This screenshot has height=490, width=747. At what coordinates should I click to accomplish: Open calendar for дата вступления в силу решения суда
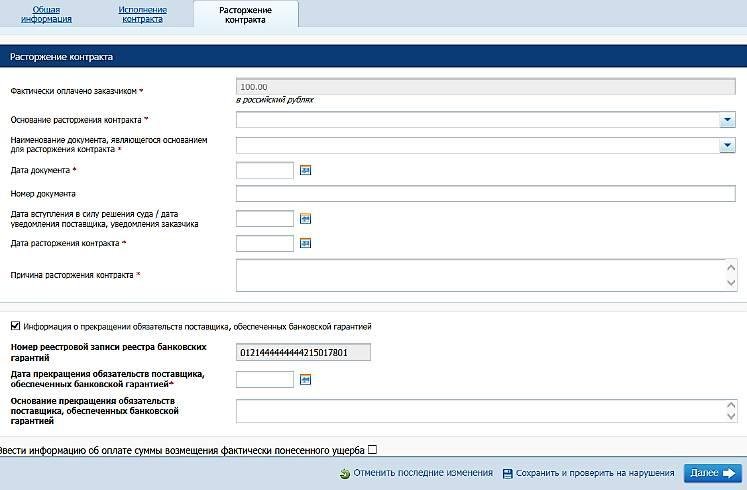(306, 218)
